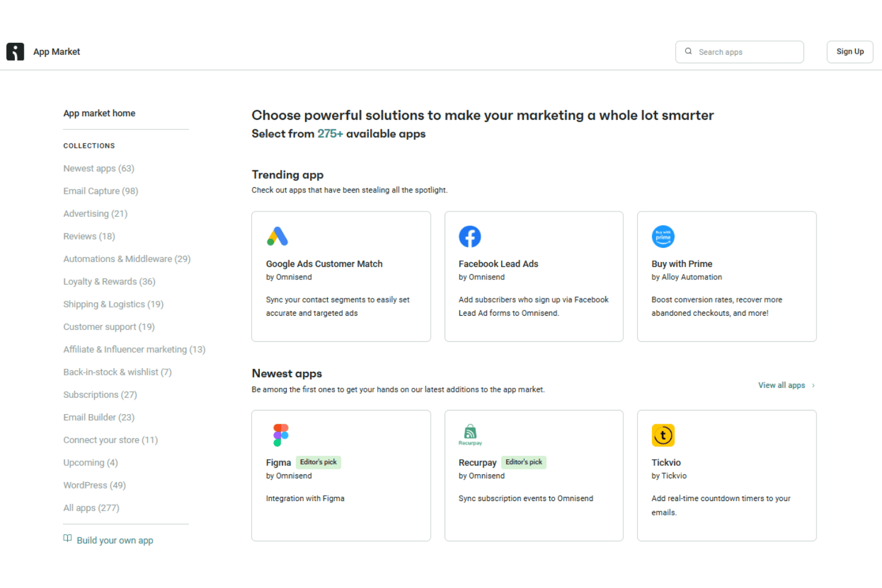Click the Figma app name
This screenshot has height=588, width=882.
[x=278, y=463]
